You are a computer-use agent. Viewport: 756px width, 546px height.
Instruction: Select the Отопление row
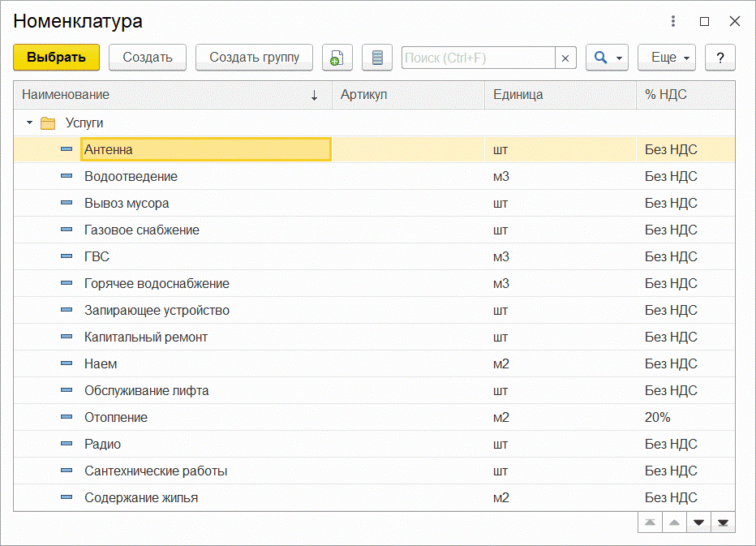coord(116,418)
